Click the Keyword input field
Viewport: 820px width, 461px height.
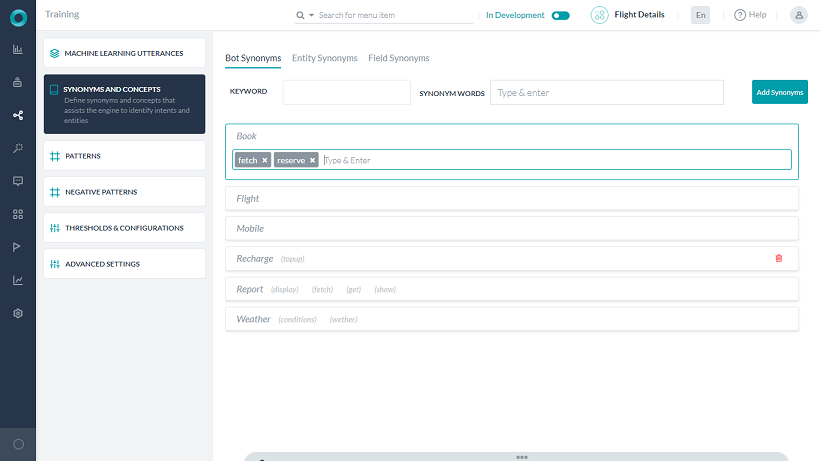point(346,92)
